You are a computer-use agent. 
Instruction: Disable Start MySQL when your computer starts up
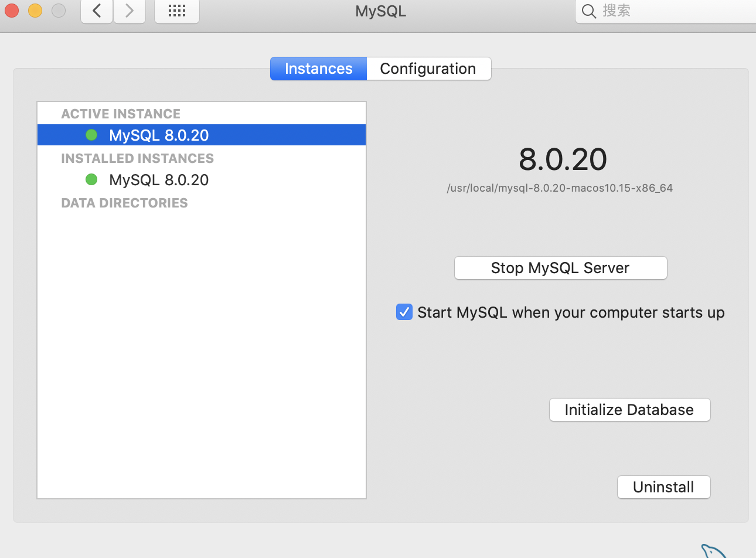pyautogui.click(x=404, y=312)
